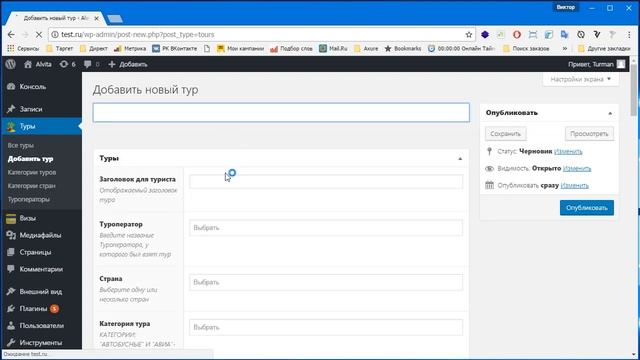The width and height of the screenshot is (640, 360).
Task: Open the Пользователи menu
Action: coord(41,326)
